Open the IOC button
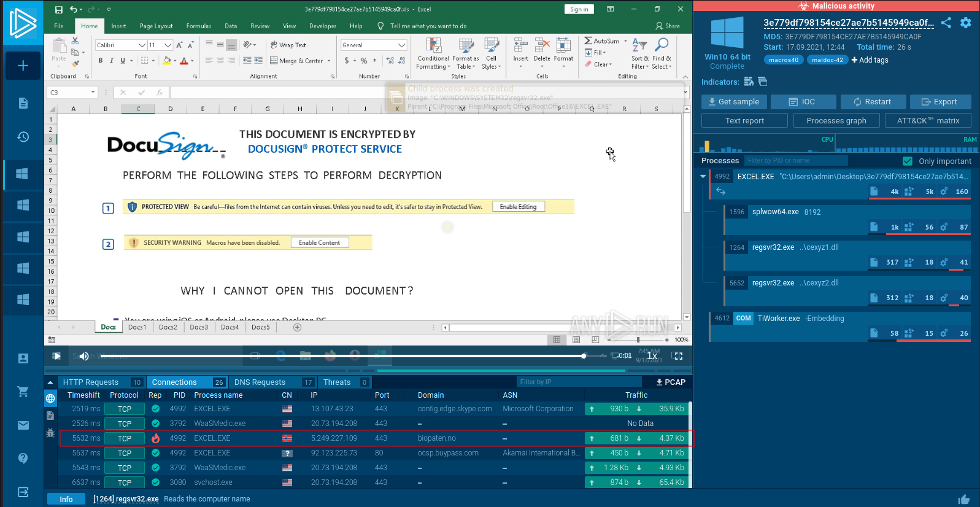 tap(803, 102)
